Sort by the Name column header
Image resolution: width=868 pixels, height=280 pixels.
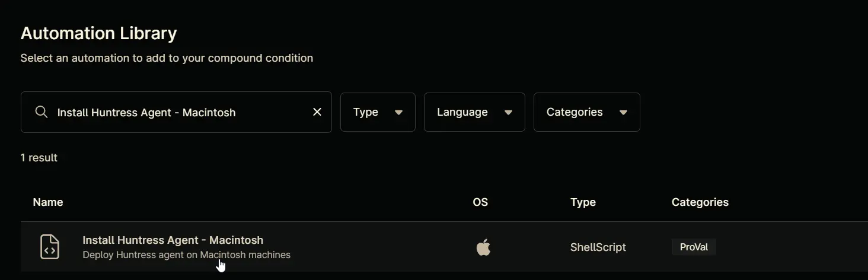[48, 202]
